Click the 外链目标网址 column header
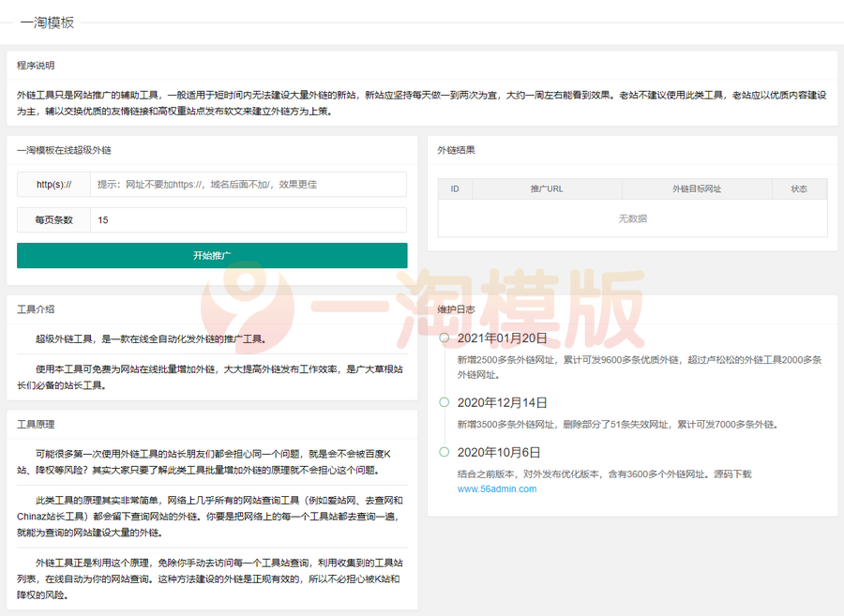The width and height of the screenshot is (844, 616). [x=697, y=188]
